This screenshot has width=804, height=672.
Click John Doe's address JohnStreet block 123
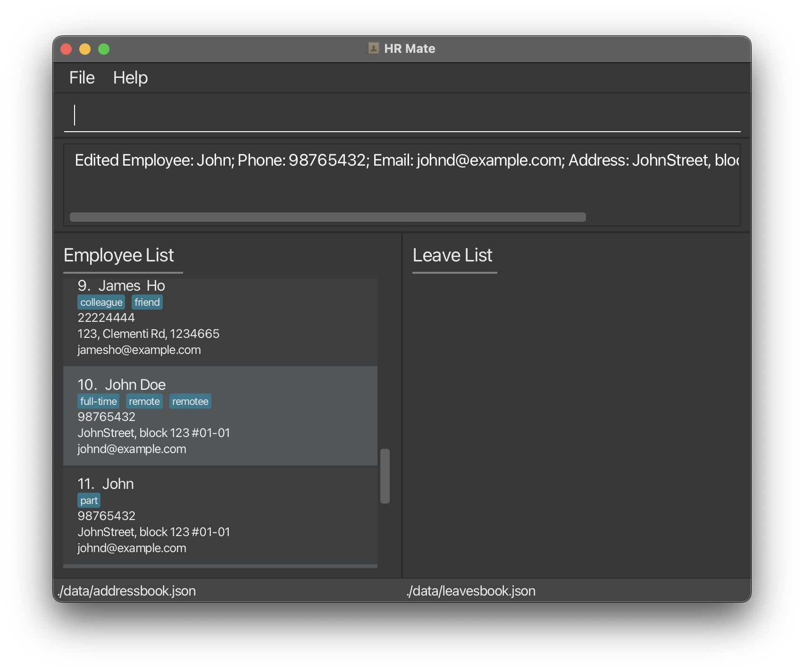[x=154, y=433]
